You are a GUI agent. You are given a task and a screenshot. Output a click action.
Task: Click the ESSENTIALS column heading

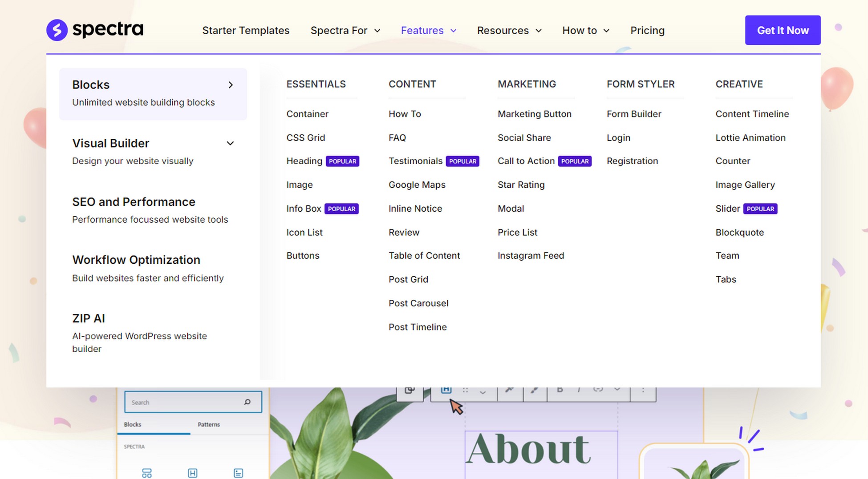tap(316, 84)
